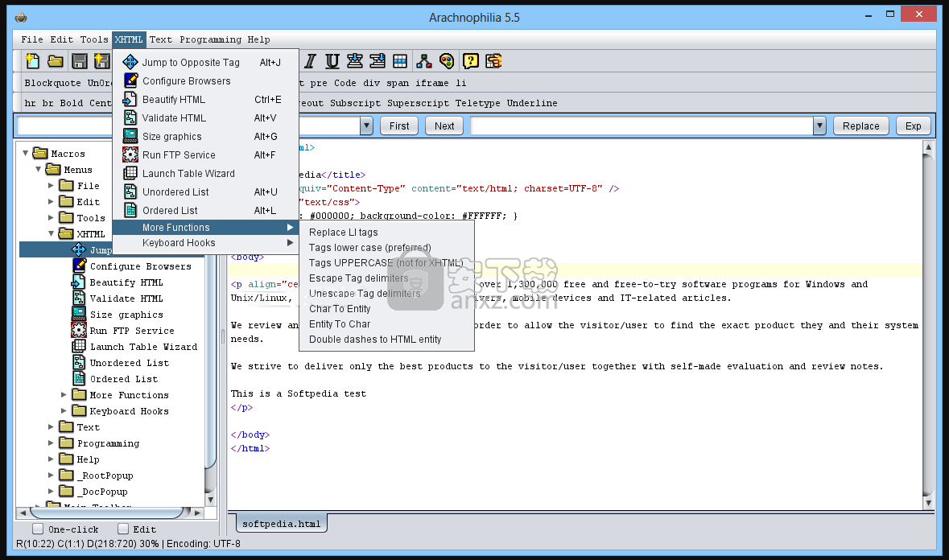Click the tree diagram toolbar icon
The image size is (949, 560).
click(424, 61)
